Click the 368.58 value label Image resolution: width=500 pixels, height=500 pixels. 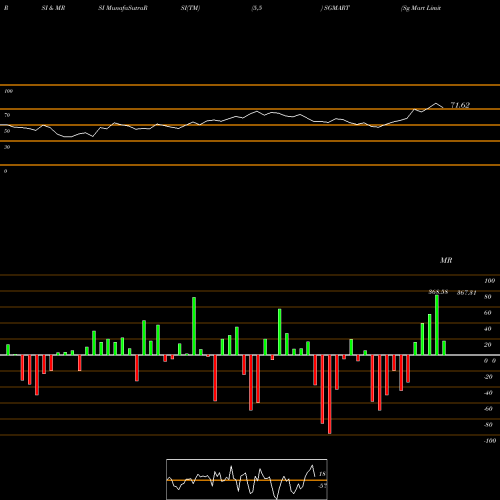(x=438, y=292)
